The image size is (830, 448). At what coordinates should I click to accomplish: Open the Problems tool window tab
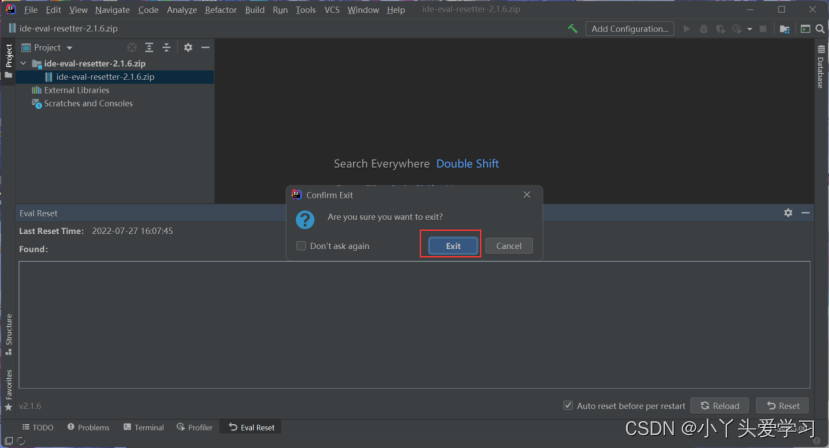(x=88, y=427)
